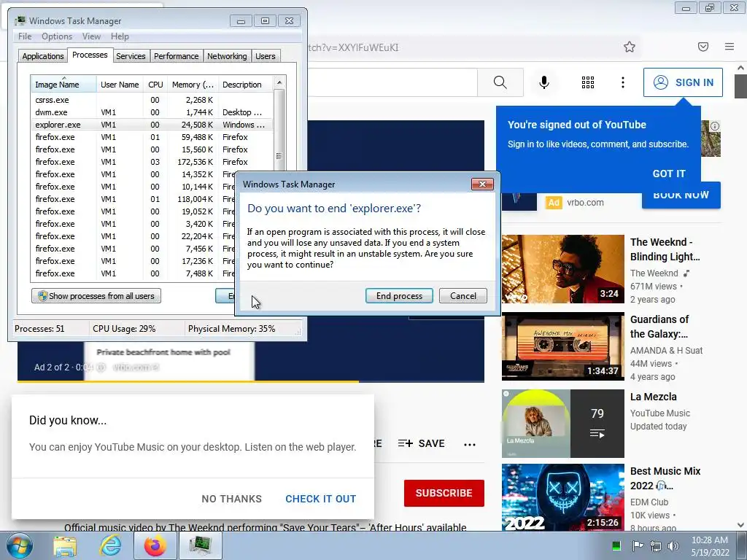Click the process list scrollbar thumb
Screen dimensions: 747x560
[279, 155]
